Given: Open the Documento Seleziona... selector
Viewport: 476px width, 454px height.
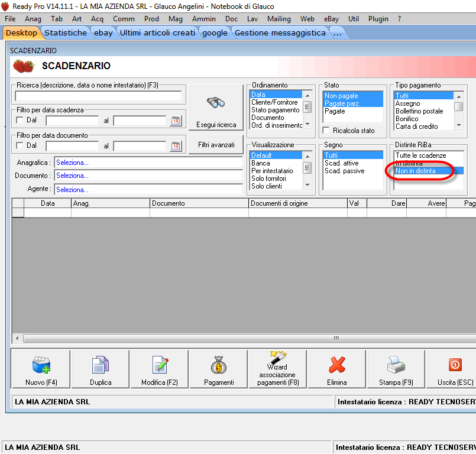Looking at the screenshot, I should [148, 176].
